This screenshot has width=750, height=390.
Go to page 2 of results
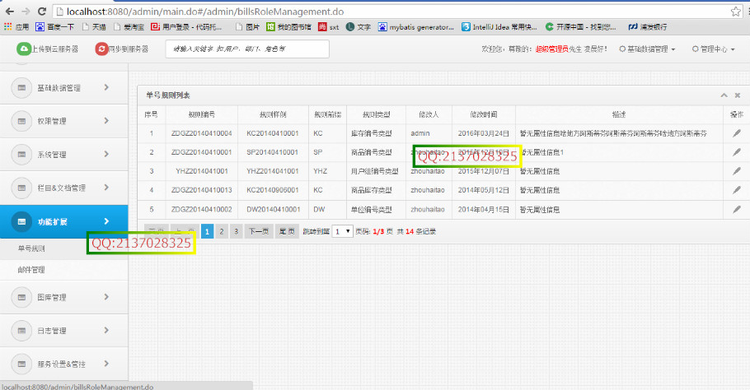[221, 232]
